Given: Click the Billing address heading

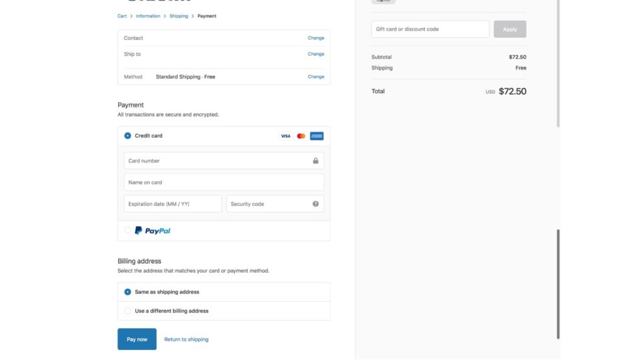Looking at the screenshot, I should coord(139,261).
